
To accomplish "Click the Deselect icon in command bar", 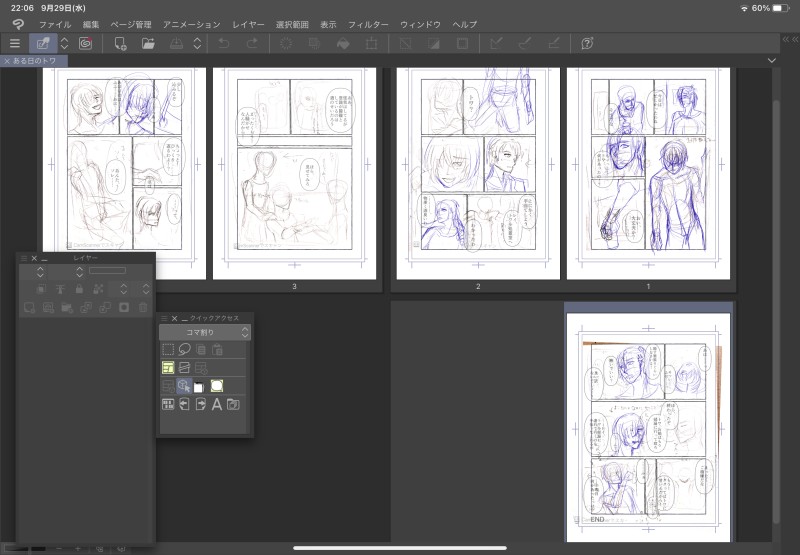I will click(406, 43).
